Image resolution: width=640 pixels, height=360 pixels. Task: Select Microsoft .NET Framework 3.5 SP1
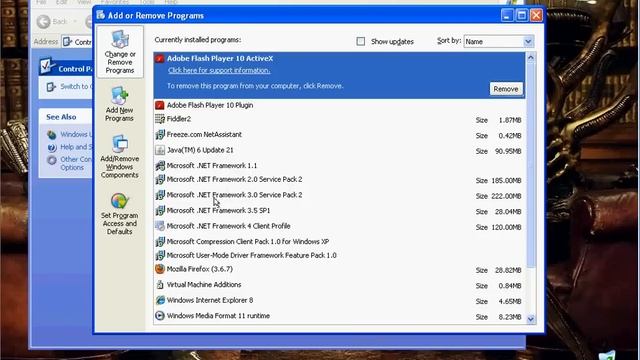(340, 211)
